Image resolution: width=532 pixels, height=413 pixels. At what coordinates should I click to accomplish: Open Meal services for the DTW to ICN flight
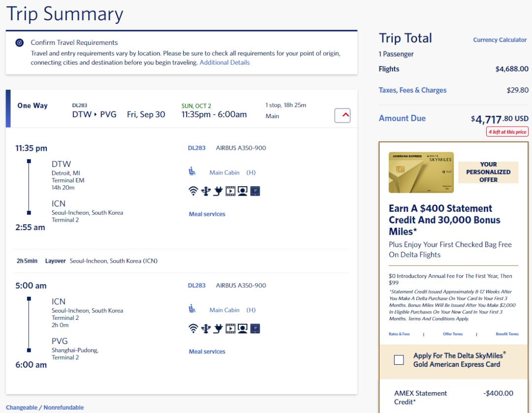[207, 214]
